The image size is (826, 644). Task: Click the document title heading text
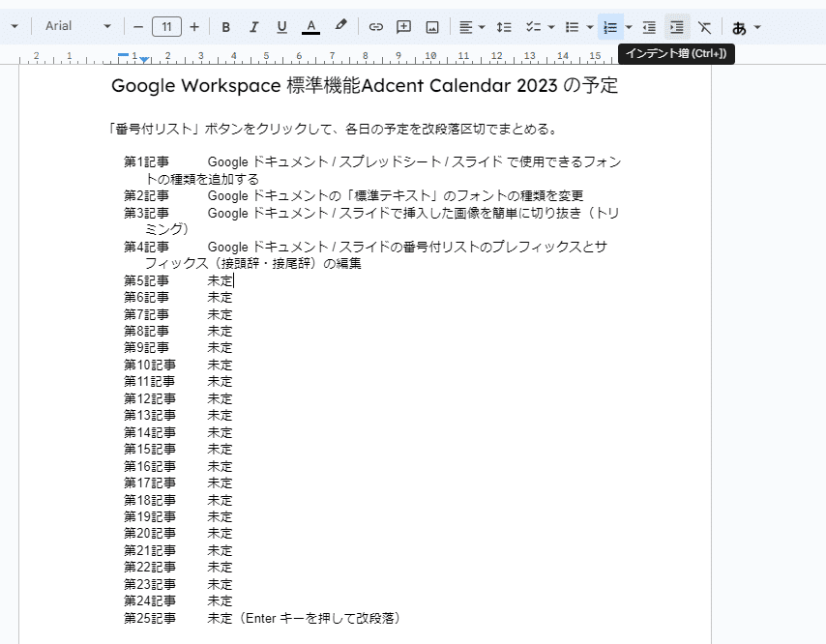coord(365,85)
